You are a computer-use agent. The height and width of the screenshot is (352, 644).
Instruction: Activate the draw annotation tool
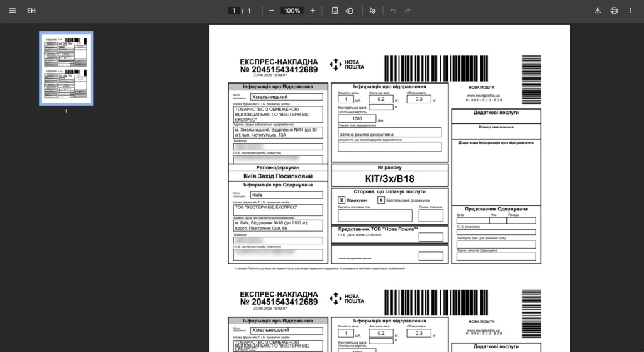point(372,11)
